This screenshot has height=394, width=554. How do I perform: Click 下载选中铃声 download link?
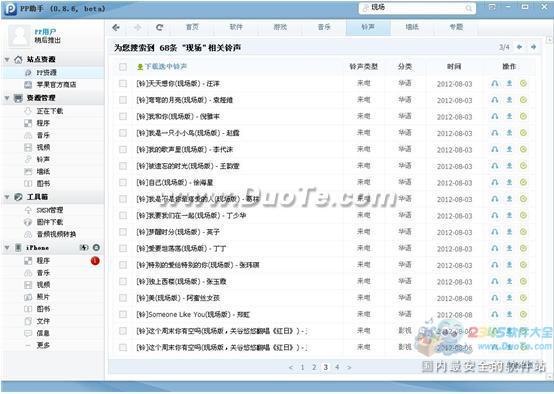click(163, 67)
